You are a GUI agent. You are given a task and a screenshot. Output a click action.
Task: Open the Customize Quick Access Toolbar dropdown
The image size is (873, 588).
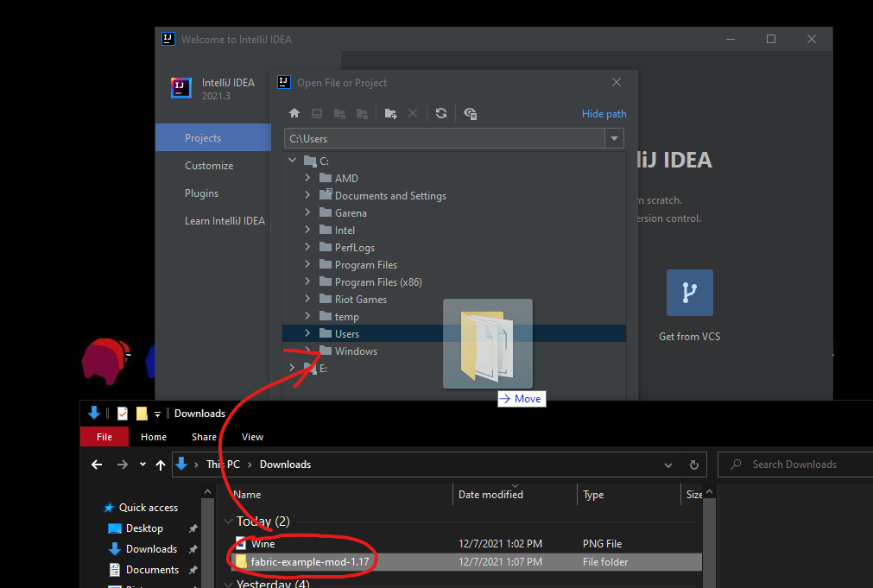[x=157, y=414]
